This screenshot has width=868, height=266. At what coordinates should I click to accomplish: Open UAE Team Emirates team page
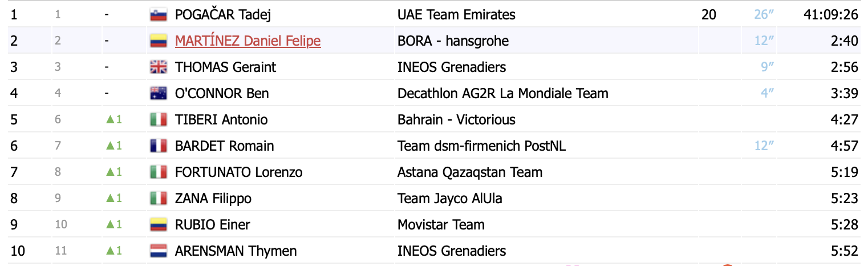(456, 15)
